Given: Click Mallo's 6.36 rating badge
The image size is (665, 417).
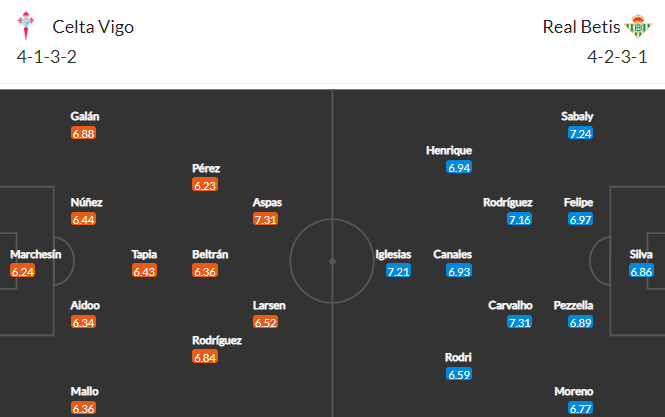Looking at the screenshot, I should pos(84,409).
